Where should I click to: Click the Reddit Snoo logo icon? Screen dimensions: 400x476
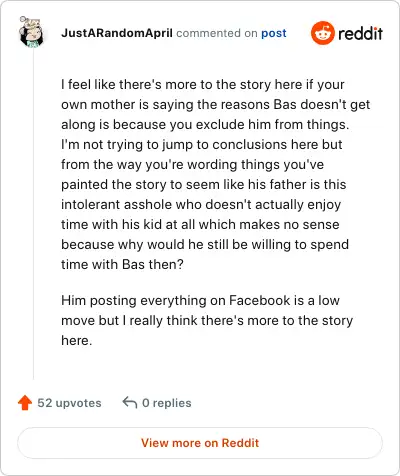point(322,33)
